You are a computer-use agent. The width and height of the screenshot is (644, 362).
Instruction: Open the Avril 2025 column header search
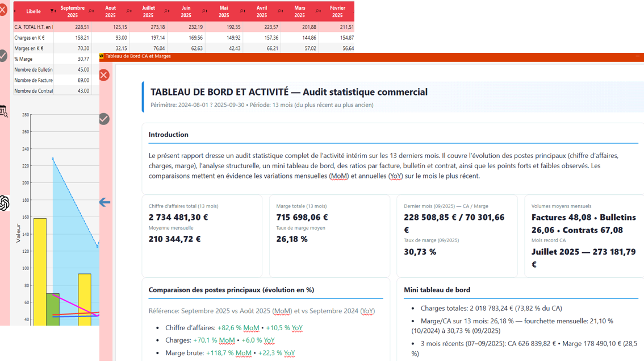[x=279, y=11]
